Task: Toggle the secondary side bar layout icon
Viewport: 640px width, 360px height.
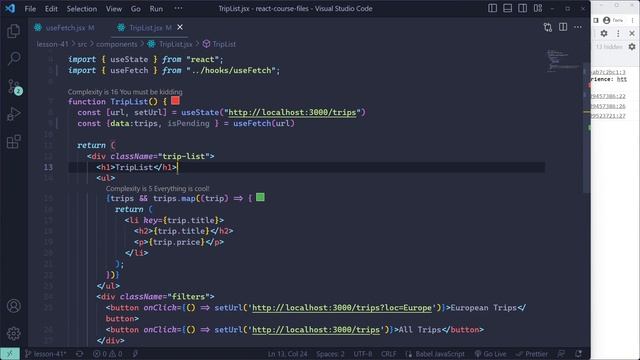Action: (x=522, y=8)
